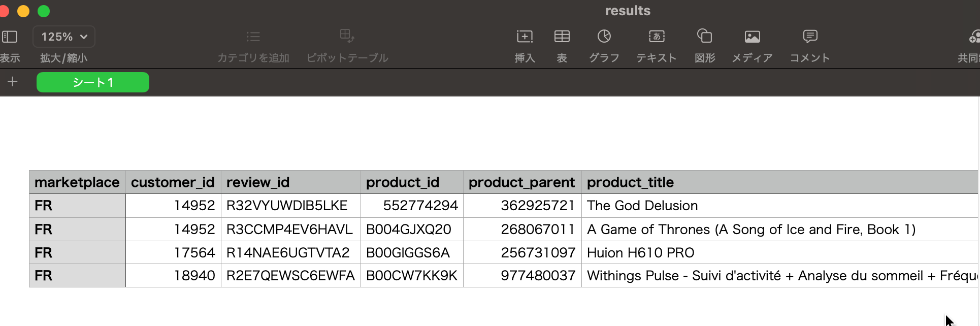Select the marketplace column header cell

click(x=77, y=182)
